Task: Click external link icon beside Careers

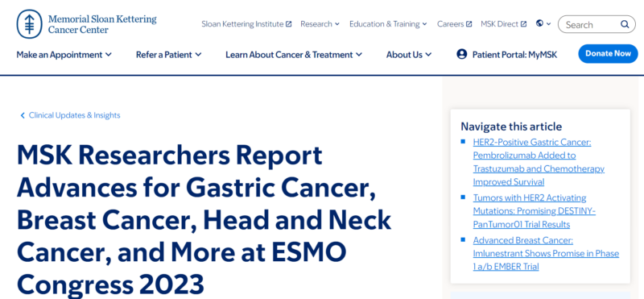Action: coord(469,24)
